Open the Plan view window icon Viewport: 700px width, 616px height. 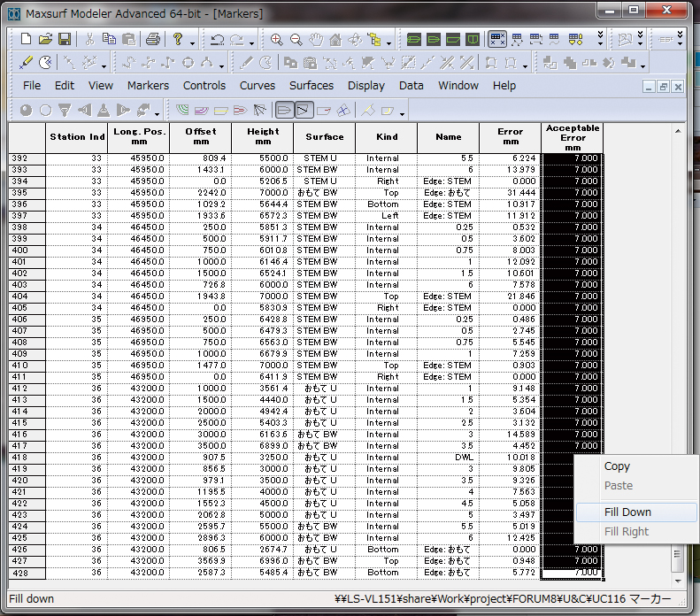pyautogui.click(x=433, y=40)
